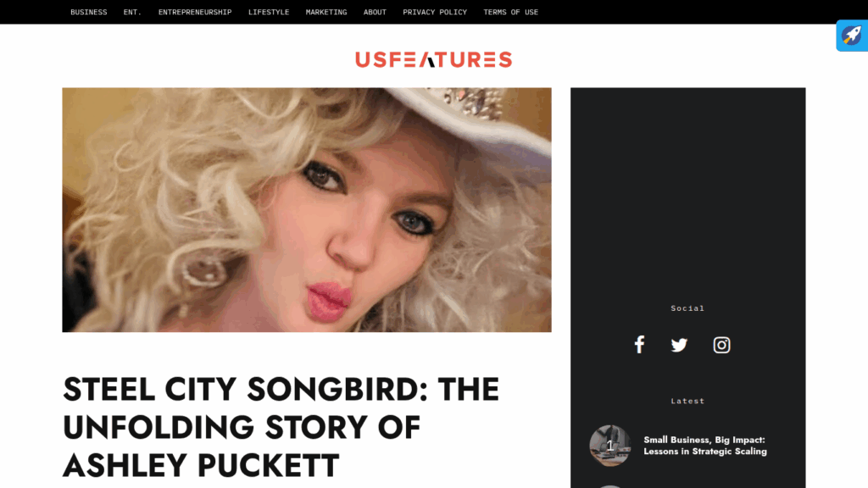Click the Social section heading
This screenshot has width=868, height=488.
coord(687,308)
